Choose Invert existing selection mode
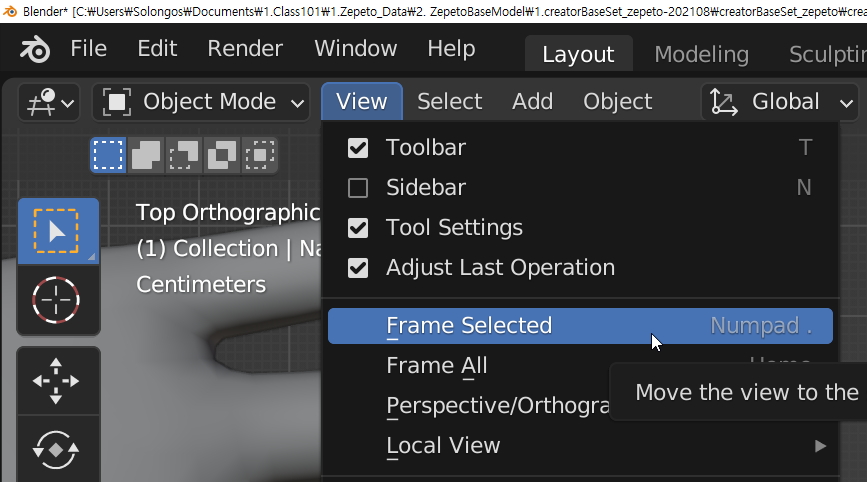This screenshot has width=867, height=482. point(221,155)
